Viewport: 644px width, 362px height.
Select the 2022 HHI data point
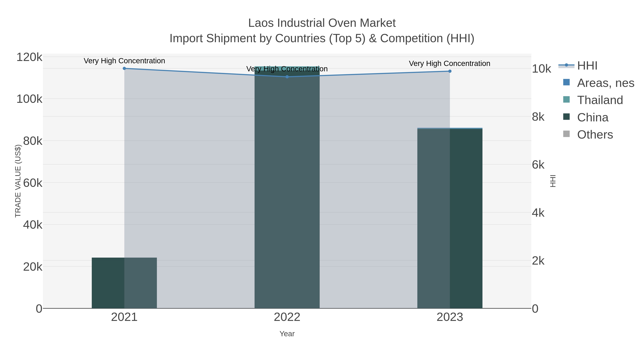point(287,77)
